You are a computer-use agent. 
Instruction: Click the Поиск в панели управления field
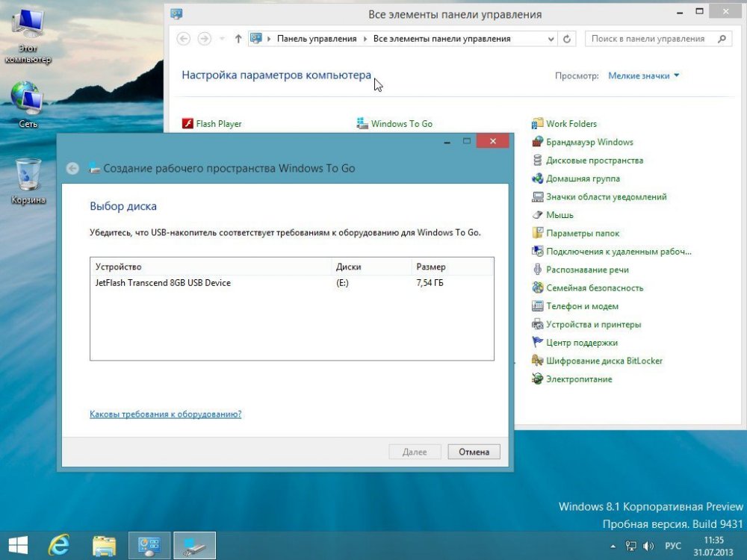pyautogui.click(x=660, y=39)
